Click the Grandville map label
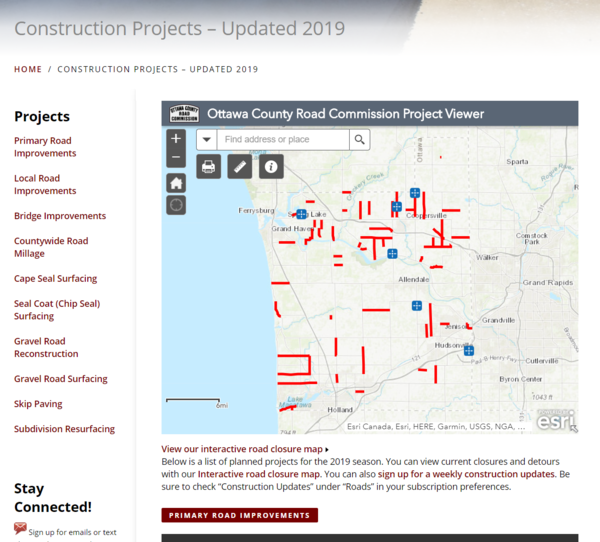 [498, 320]
